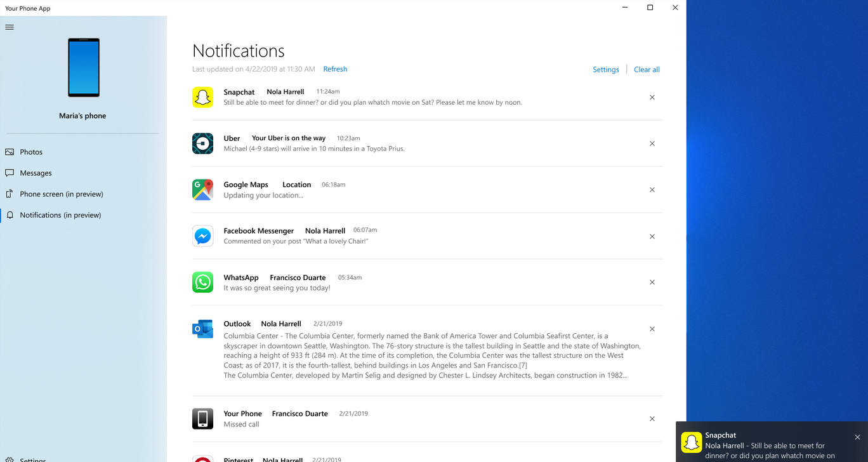Viewport: 868px width, 462px height.
Task: Click the Outlook app icon
Action: pyautogui.click(x=202, y=329)
